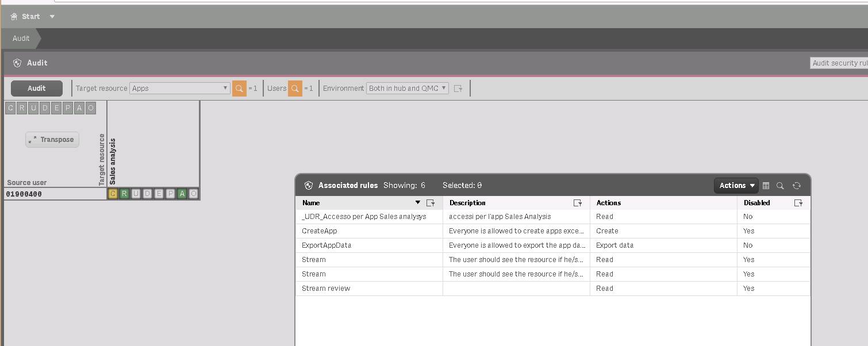868x346 pixels.
Task: Click the Transpose button
Action: (52, 140)
